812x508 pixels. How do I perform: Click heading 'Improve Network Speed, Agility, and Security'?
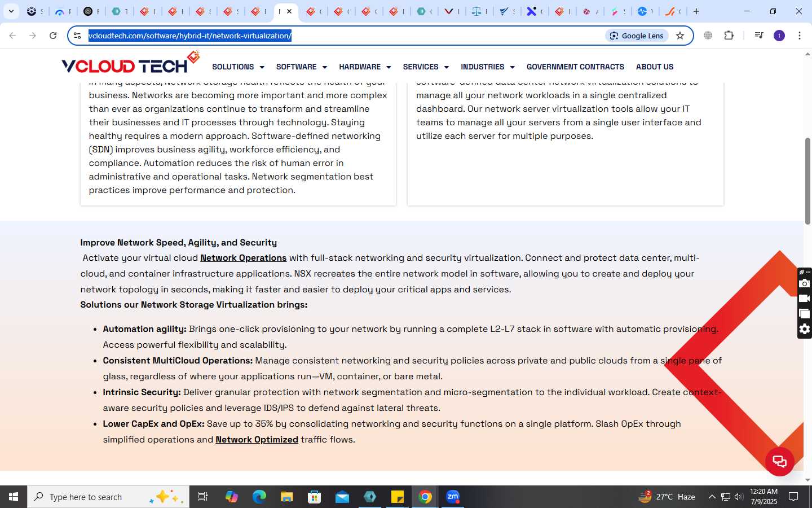[178, 243]
